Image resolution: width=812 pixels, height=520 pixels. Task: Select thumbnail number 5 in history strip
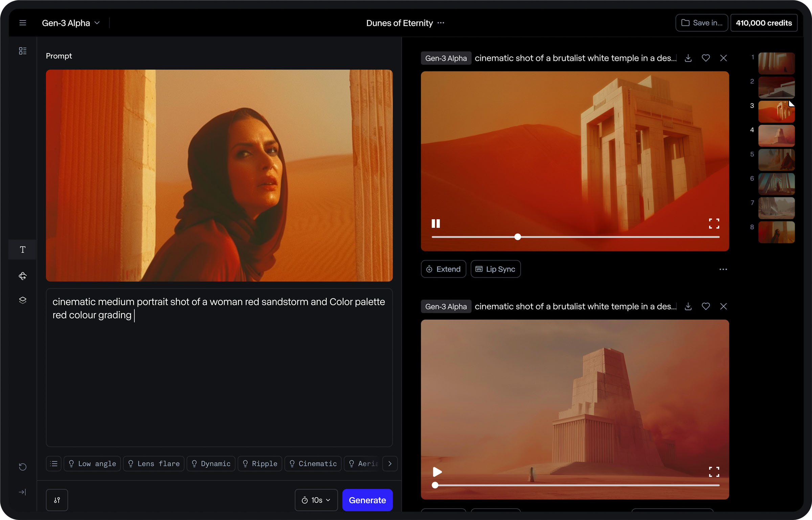pyautogui.click(x=776, y=160)
